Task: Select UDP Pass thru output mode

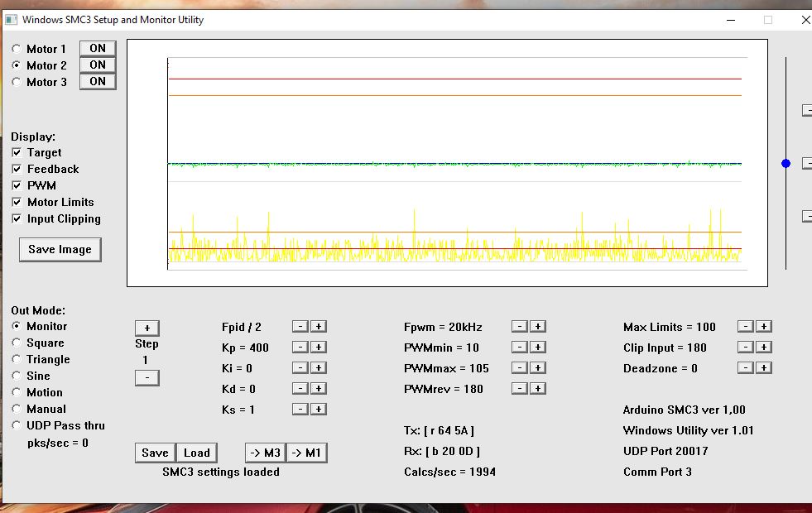Action: click(17, 426)
